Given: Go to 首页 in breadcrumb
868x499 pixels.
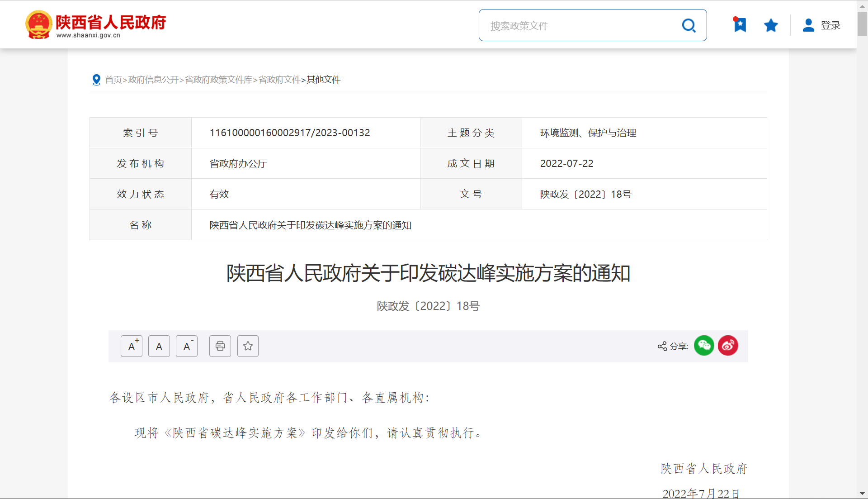Looking at the screenshot, I should click(x=113, y=80).
